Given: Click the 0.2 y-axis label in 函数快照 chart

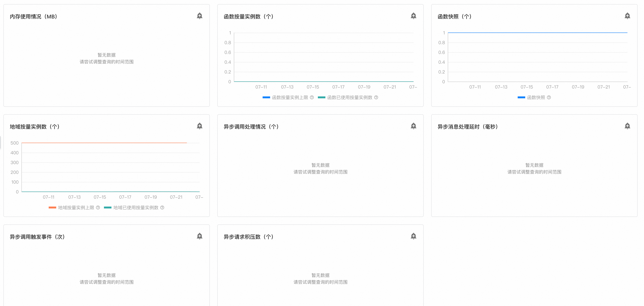Looking at the screenshot, I should (442, 72).
